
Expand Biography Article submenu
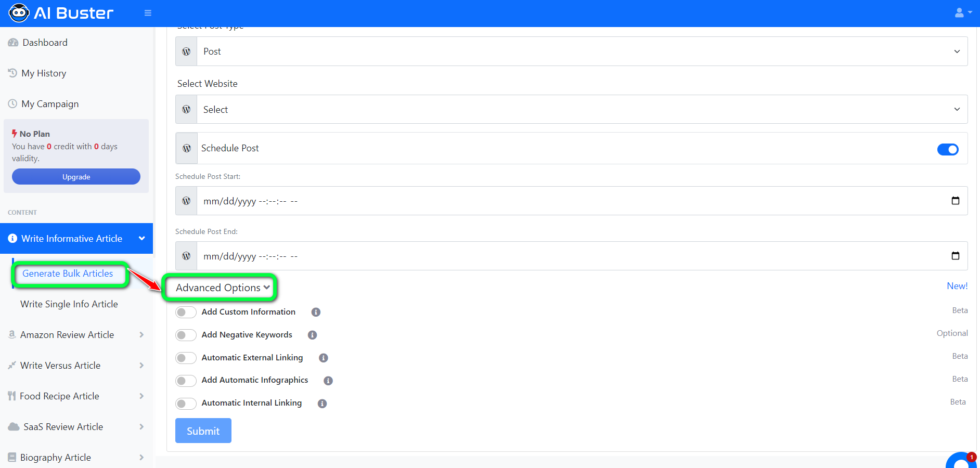(141, 457)
